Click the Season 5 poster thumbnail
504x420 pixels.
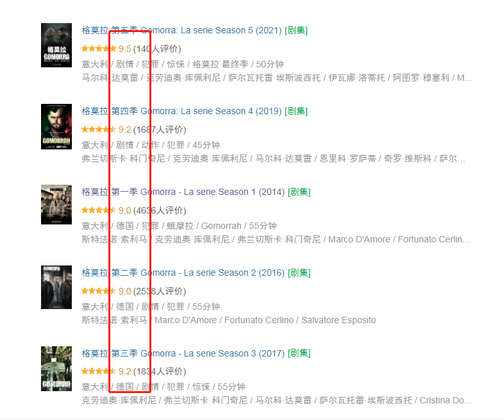pyautogui.click(x=56, y=46)
